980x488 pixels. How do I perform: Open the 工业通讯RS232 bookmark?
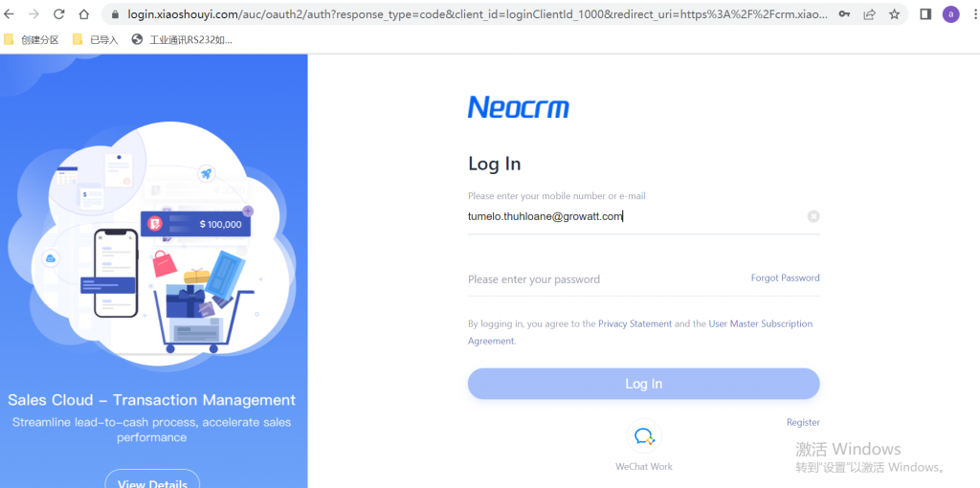182,40
